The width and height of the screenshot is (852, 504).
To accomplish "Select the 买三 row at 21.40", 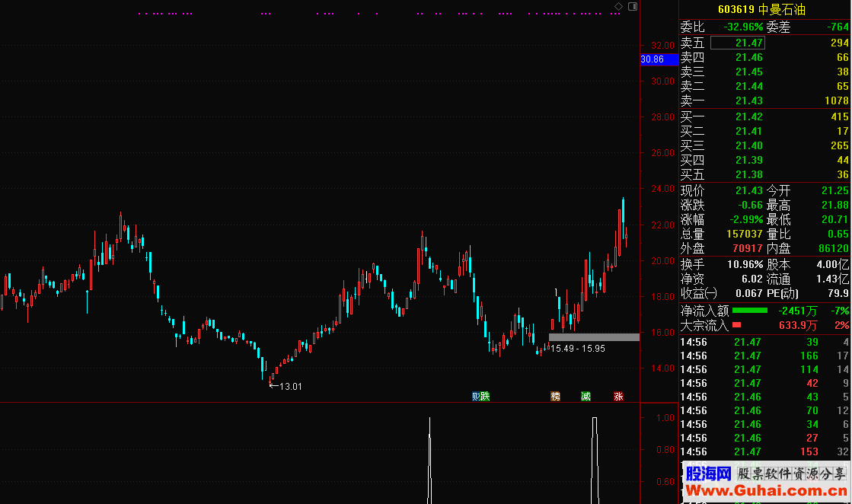I will 764,145.
